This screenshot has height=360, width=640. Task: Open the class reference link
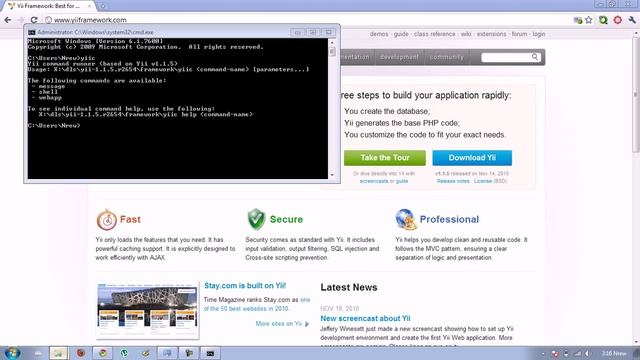click(x=434, y=34)
